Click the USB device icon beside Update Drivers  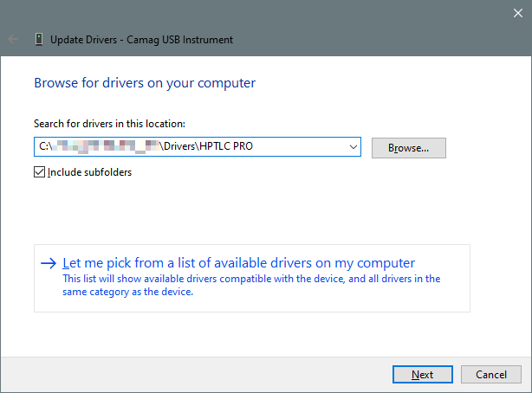click(39, 39)
